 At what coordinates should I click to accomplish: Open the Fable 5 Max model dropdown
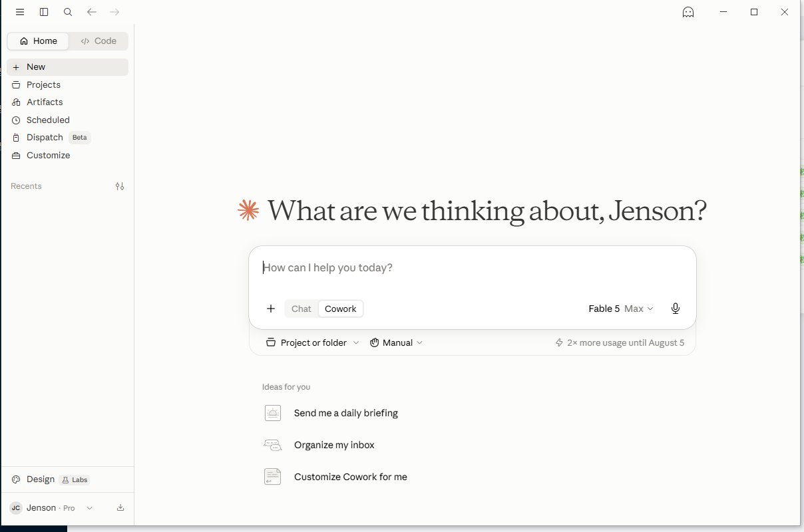click(621, 309)
